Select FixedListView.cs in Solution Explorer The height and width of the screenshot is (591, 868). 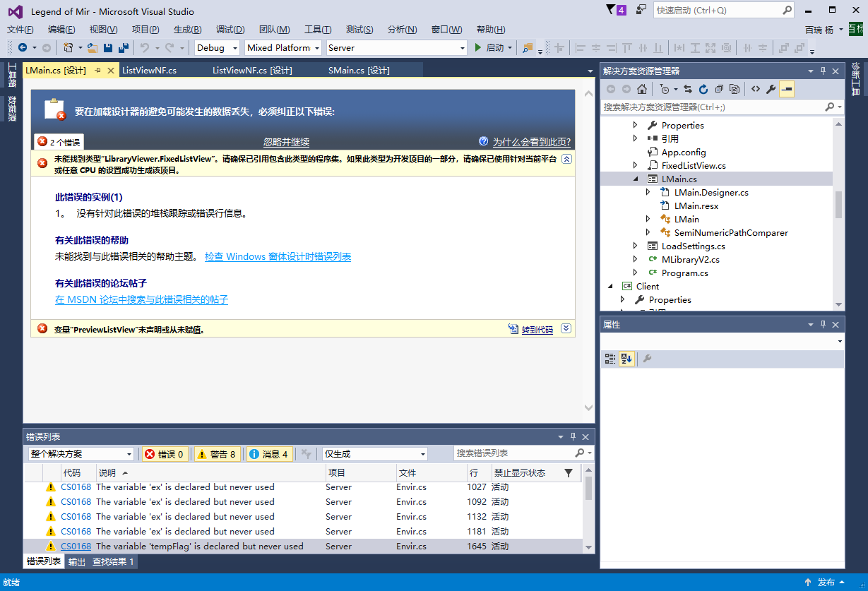coord(694,166)
